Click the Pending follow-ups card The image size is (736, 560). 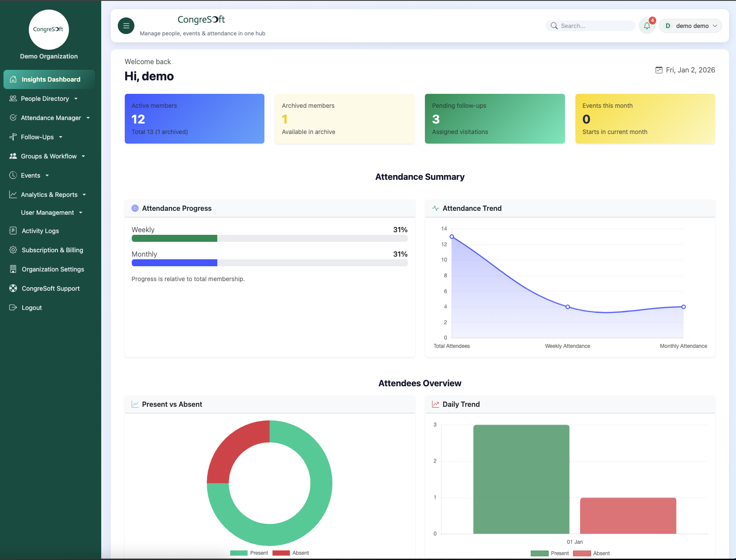pyautogui.click(x=495, y=119)
